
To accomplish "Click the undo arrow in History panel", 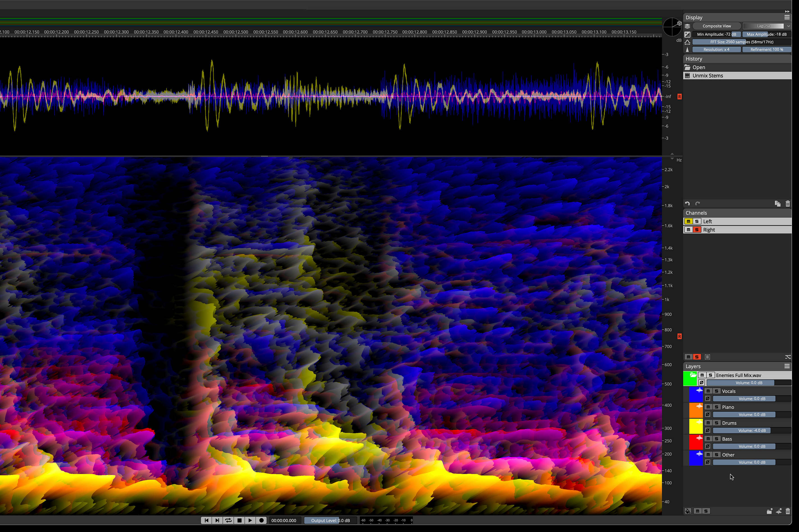I will (x=687, y=204).
